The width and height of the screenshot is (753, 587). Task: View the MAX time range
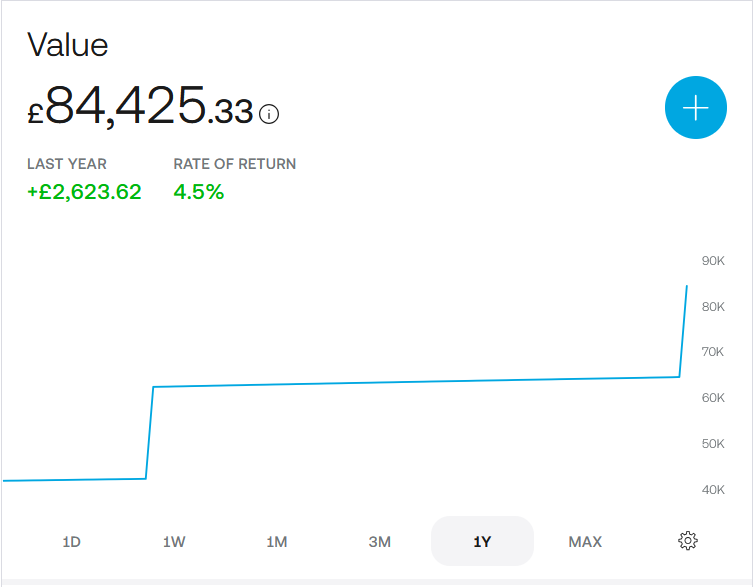[585, 542]
